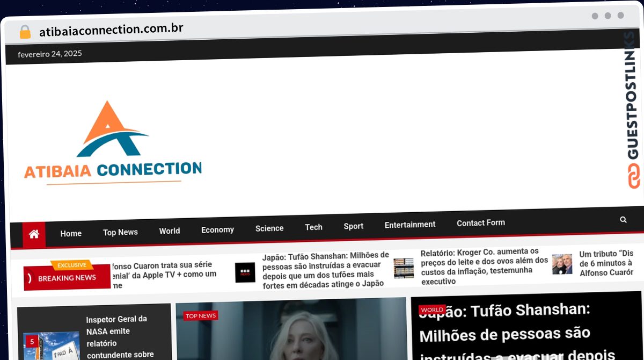Go to the World section
Viewport: 644px width, 360px height.
pos(170,231)
